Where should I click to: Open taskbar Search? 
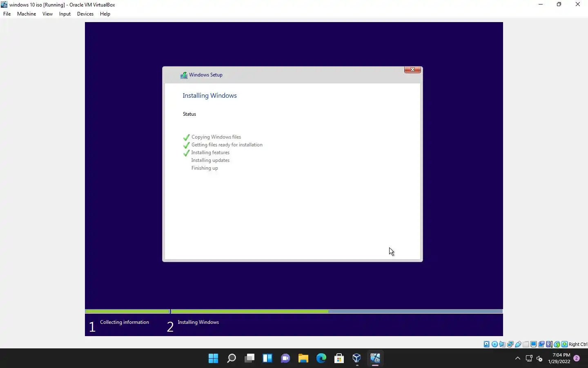pyautogui.click(x=231, y=359)
